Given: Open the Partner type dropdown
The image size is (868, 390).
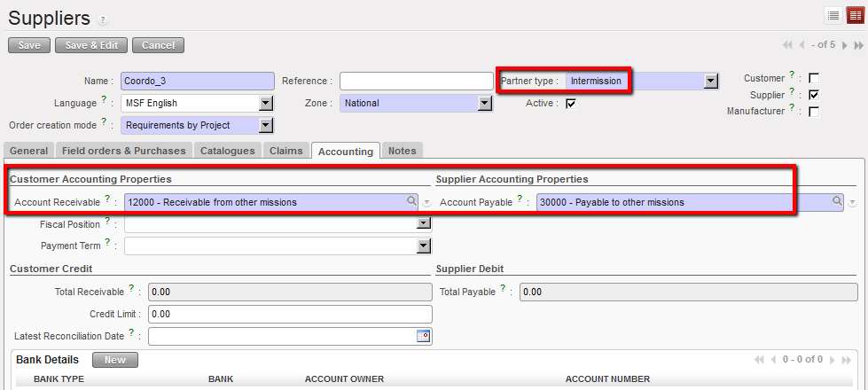Looking at the screenshot, I should tap(710, 82).
